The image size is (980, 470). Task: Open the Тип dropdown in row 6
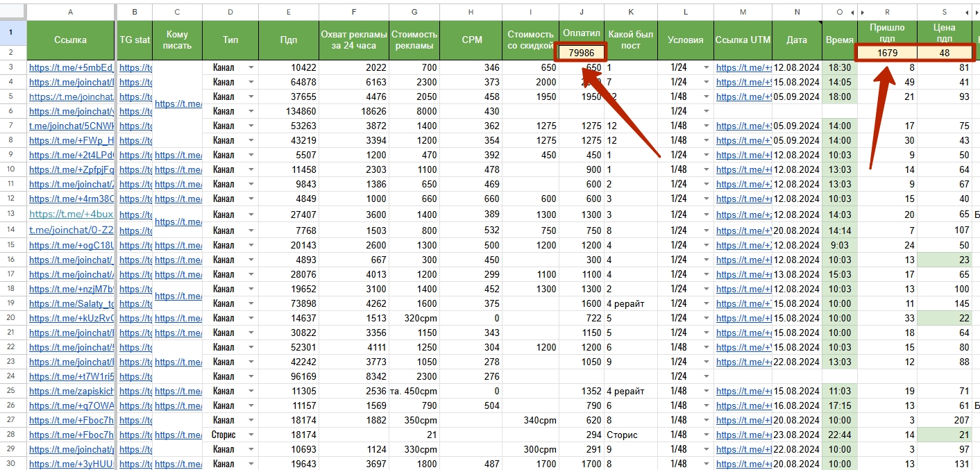coord(251,111)
